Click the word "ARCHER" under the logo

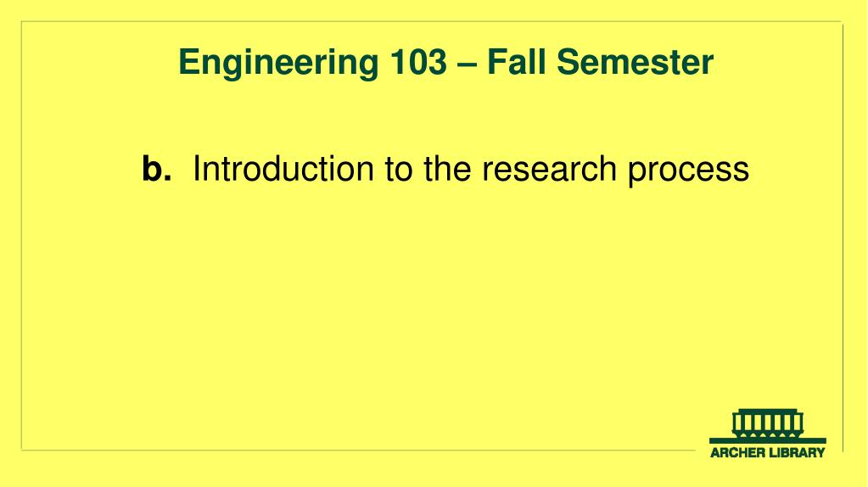click(736, 453)
